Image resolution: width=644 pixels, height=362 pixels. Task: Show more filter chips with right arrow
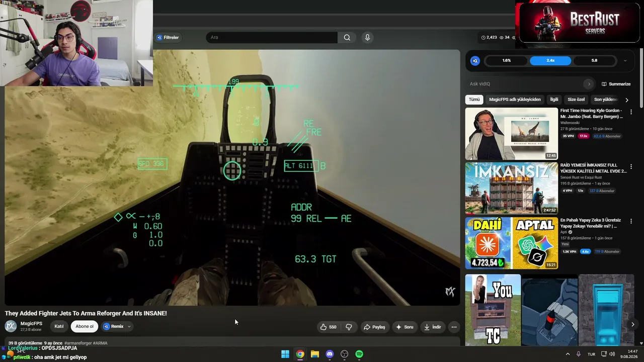coord(627,100)
